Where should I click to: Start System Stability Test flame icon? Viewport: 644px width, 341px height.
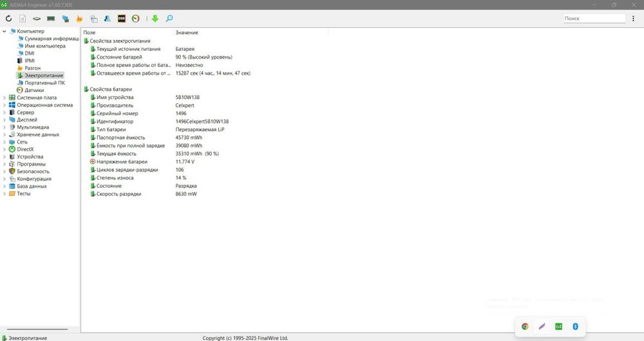point(79,19)
